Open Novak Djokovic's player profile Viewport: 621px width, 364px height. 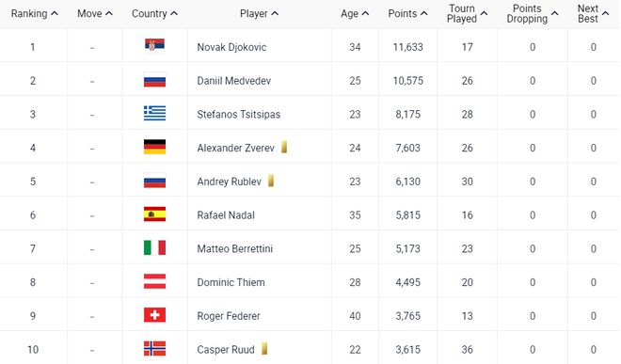[x=231, y=47]
